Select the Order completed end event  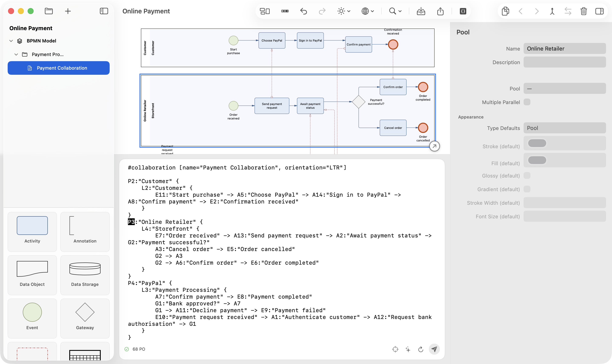tap(423, 87)
